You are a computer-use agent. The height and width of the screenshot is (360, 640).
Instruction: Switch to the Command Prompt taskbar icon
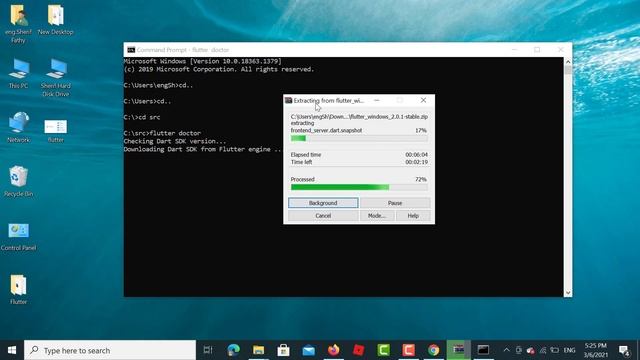click(483, 350)
